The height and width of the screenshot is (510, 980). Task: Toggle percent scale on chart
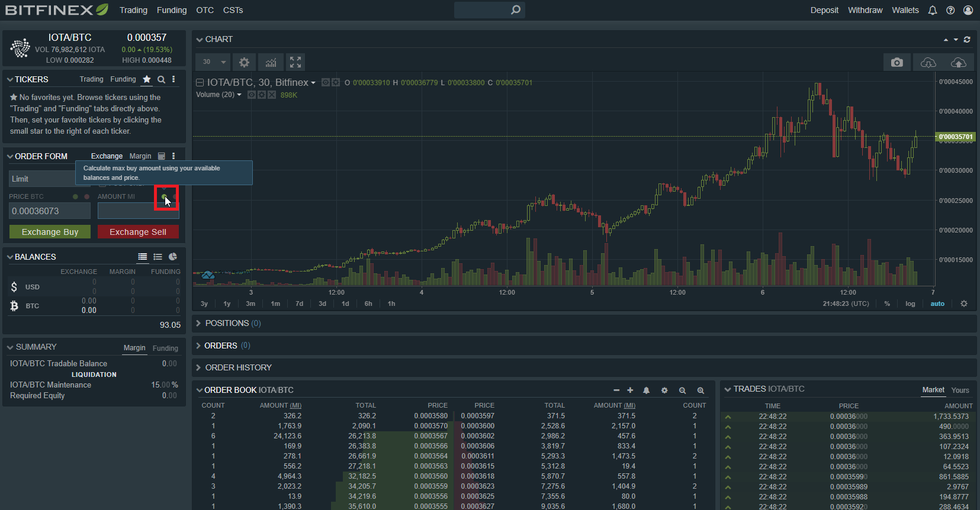(x=887, y=304)
